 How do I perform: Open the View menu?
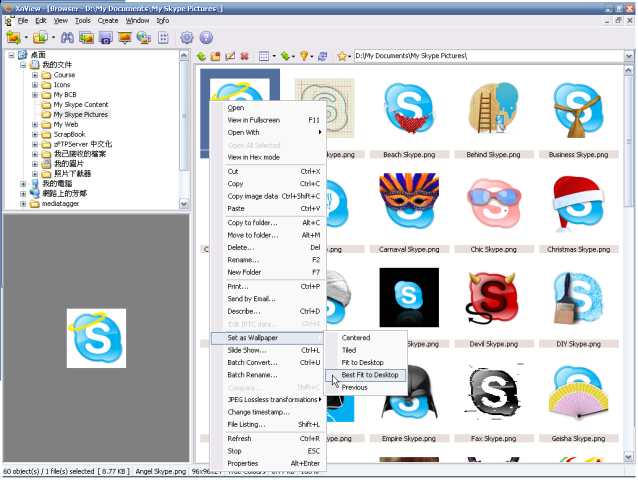[61, 21]
